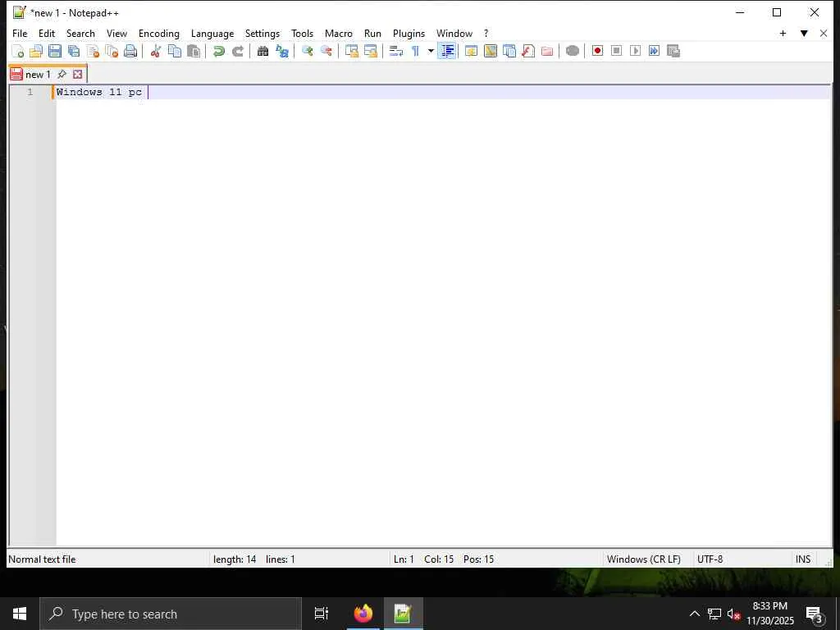Viewport: 840px width, 630px height.
Task: Click the monitoring (tail -f) icon
Action: [x=572, y=51]
